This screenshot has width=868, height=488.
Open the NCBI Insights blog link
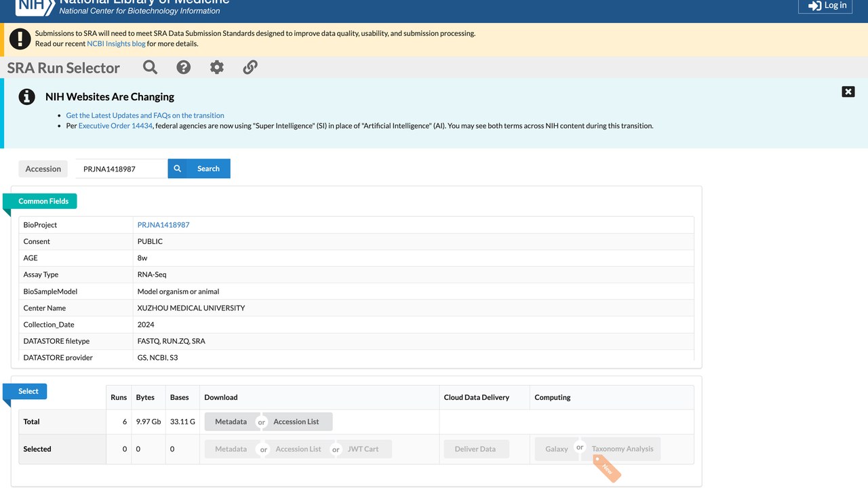click(x=116, y=43)
